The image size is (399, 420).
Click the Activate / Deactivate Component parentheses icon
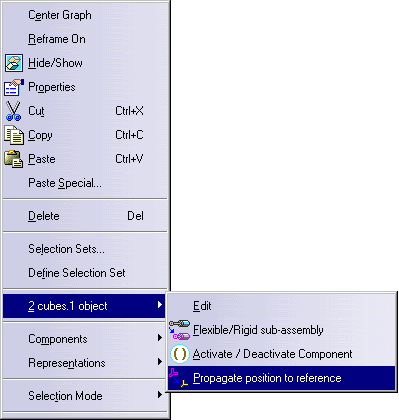point(180,354)
